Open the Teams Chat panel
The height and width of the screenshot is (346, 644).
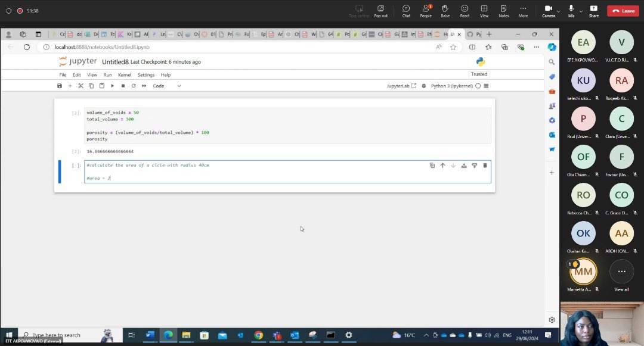406,11
